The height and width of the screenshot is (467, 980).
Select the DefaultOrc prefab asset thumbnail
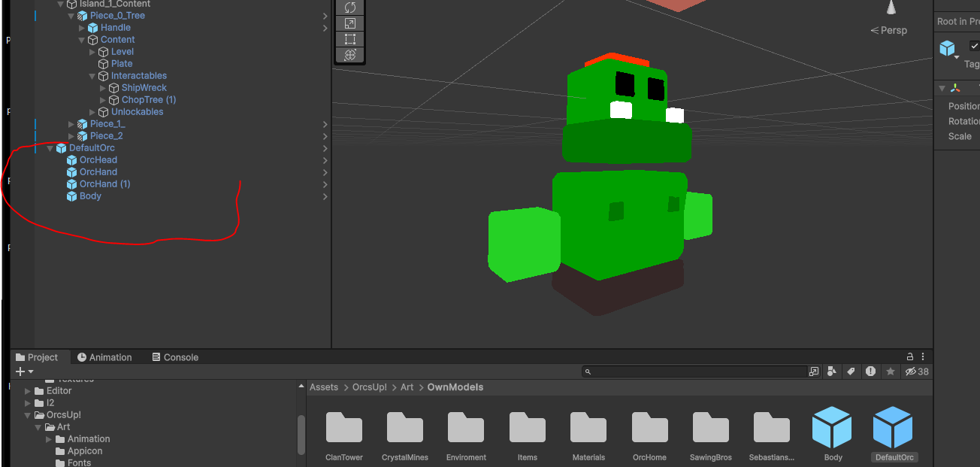point(893,427)
